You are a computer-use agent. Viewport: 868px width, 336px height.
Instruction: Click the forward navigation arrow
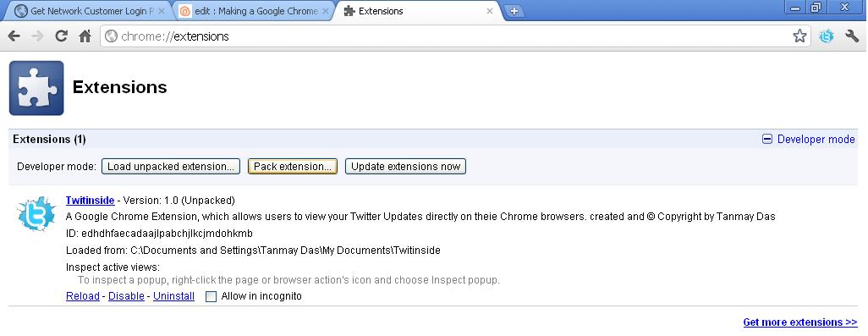point(37,36)
